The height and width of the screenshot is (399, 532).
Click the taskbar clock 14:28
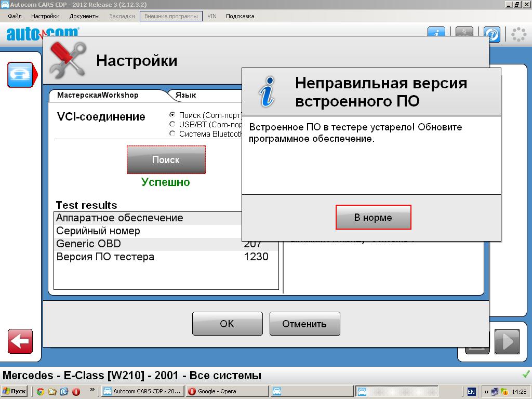click(x=519, y=392)
